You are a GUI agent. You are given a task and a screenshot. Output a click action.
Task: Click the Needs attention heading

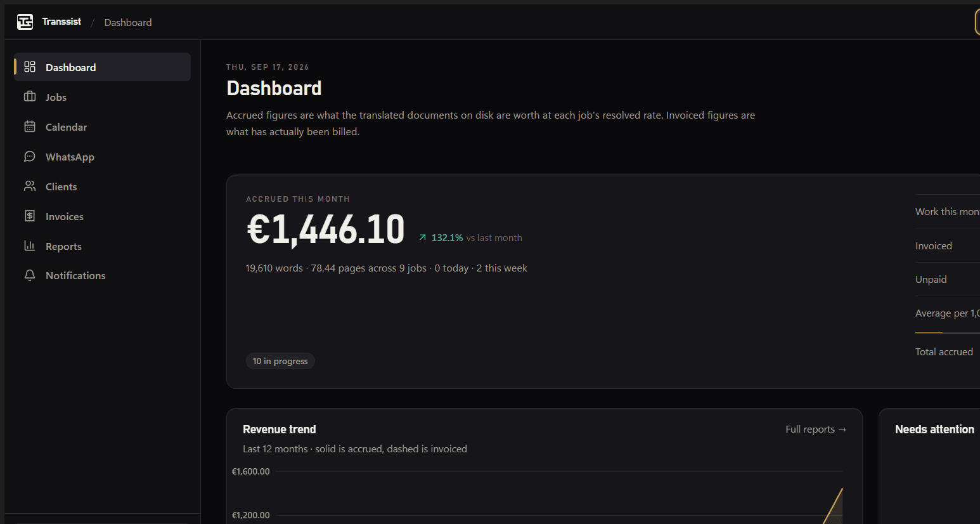coord(934,429)
